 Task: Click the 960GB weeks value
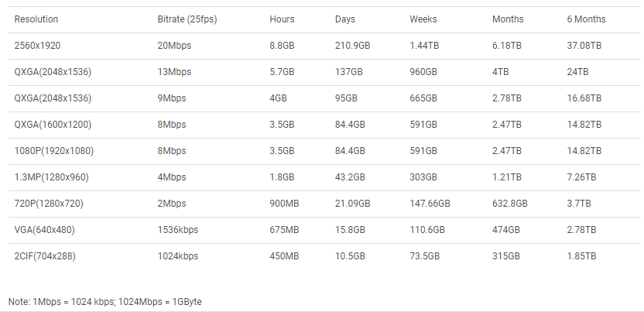point(423,72)
